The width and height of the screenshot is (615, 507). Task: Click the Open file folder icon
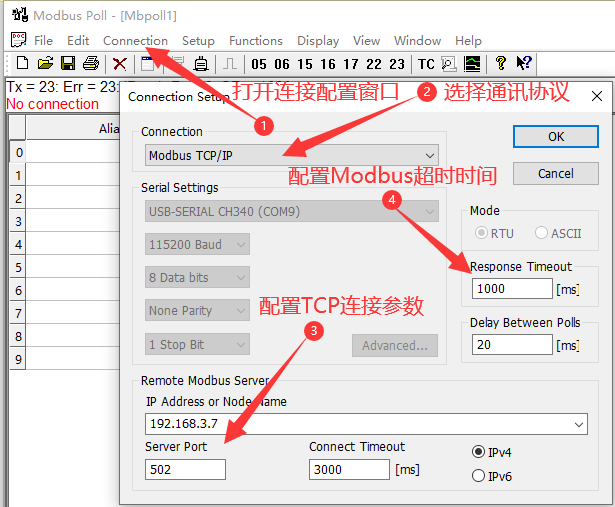tap(45, 63)
